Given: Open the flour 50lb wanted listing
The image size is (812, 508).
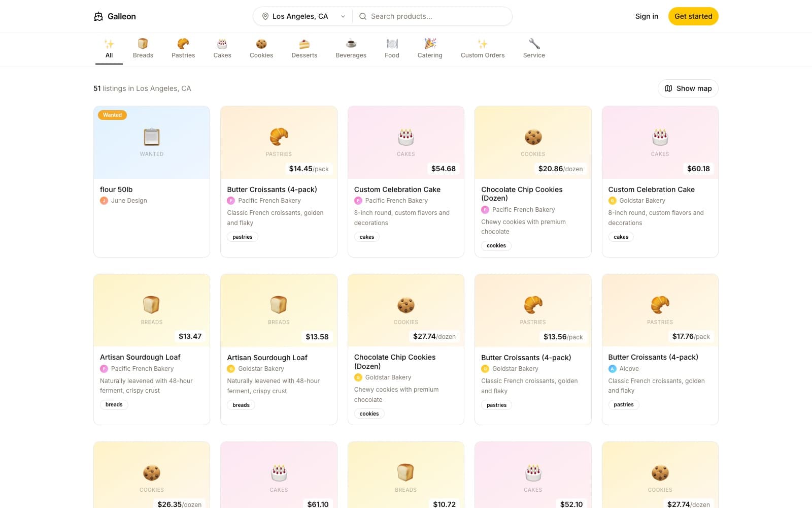Looking at the screenshot, I should pyautogui.click(x=151, y=181).
